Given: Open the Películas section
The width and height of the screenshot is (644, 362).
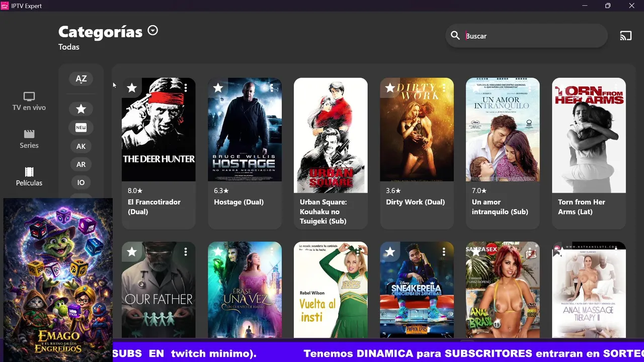Looking at the screenshot, I should [x=29, y=176].
